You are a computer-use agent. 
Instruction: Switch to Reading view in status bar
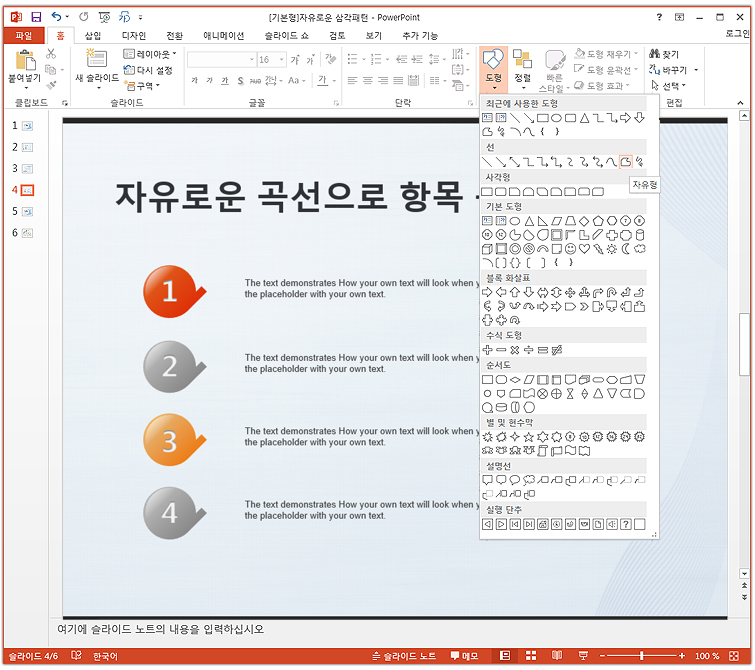click(x=557, y=656)
